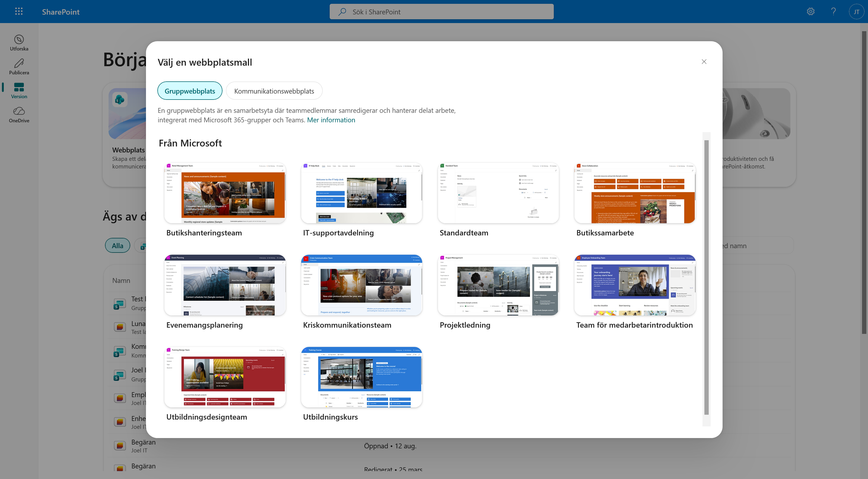Image resolution: width=868 pixels, height=479 pixels.
Task: Click the Namn column header
Action: tap(121, 280)
